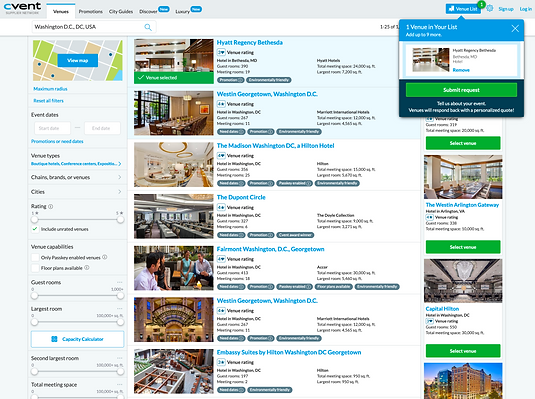Open the Discover tab
Viewport: 535px width, 399px height.
[148, 11]
